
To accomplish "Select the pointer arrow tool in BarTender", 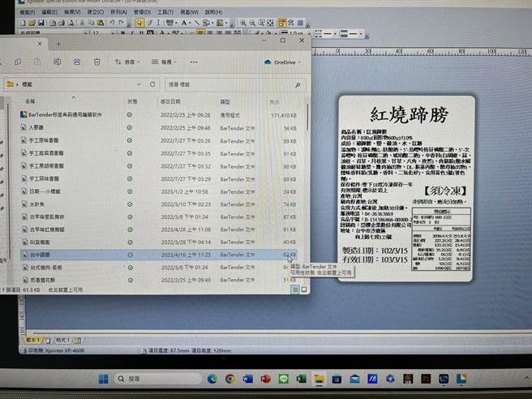I will tap(139, 24).
